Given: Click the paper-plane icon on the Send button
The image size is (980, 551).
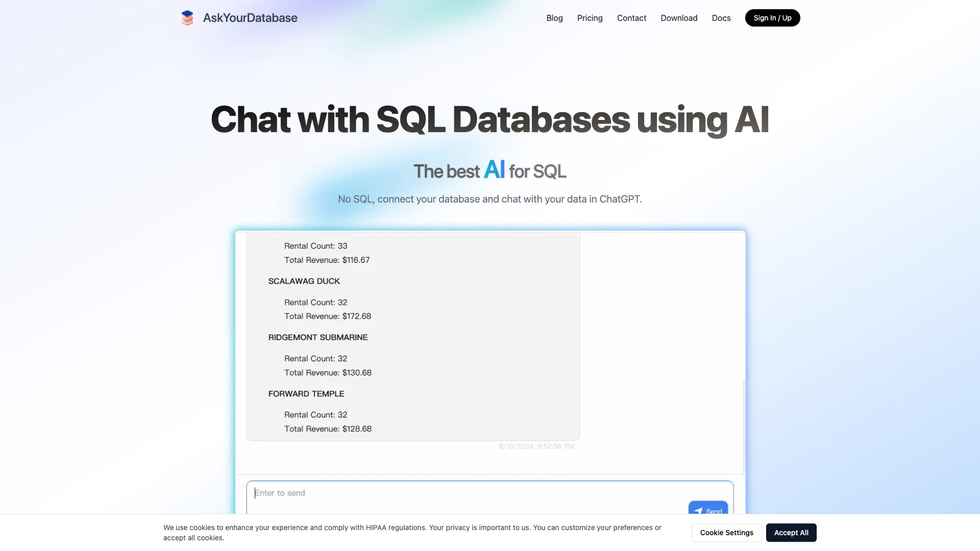Looking at the screenshot, I should (699, 511).
